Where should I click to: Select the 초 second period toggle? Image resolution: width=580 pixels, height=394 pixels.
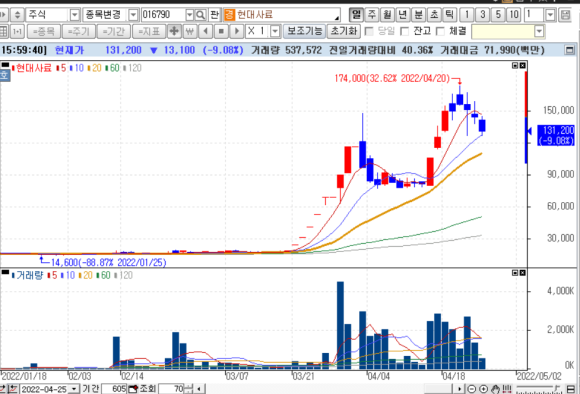[x=434, y=15]
